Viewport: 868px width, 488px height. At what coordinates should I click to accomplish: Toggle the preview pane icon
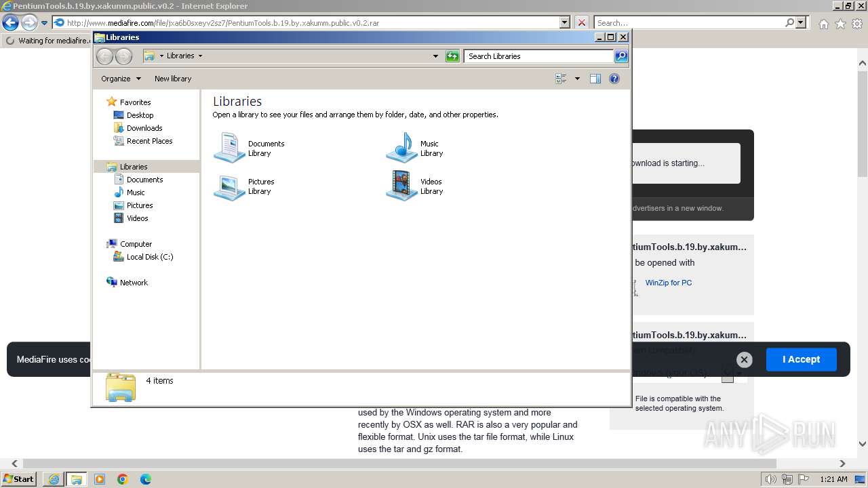pyautogui.click(x=595, y=79)
